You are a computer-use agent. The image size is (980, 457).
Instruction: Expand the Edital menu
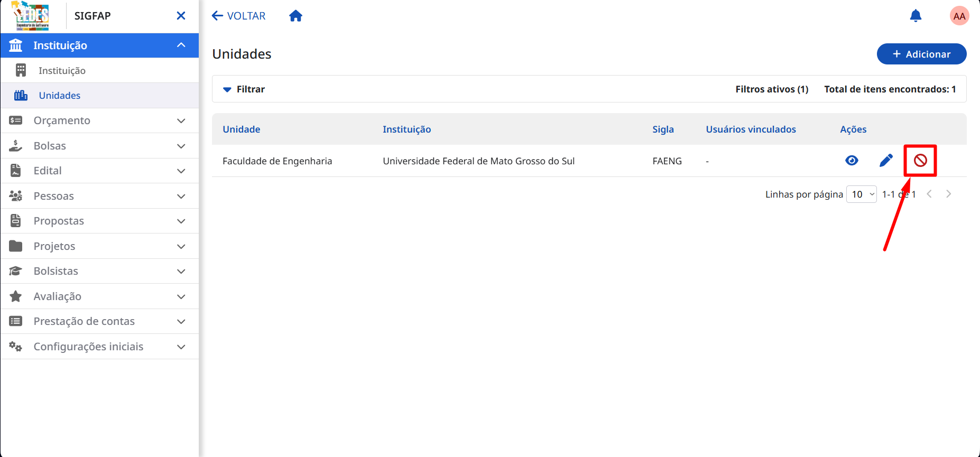pos(99,171)
